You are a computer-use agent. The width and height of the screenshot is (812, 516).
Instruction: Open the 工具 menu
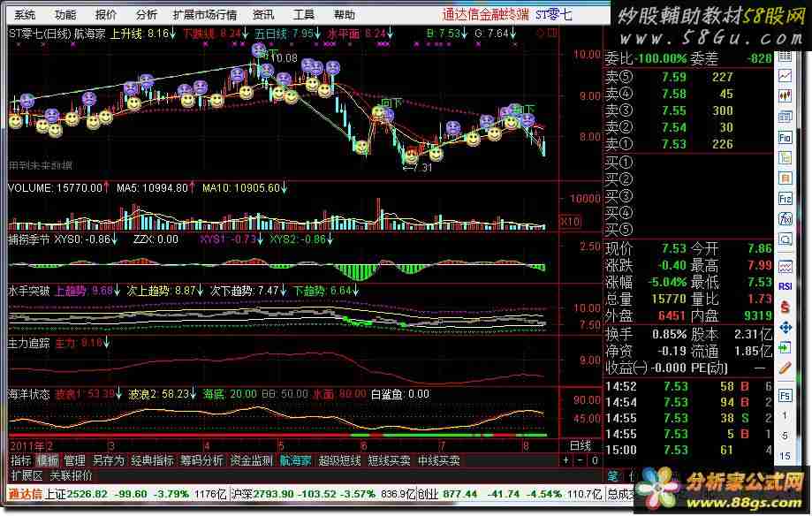[303, 14]
